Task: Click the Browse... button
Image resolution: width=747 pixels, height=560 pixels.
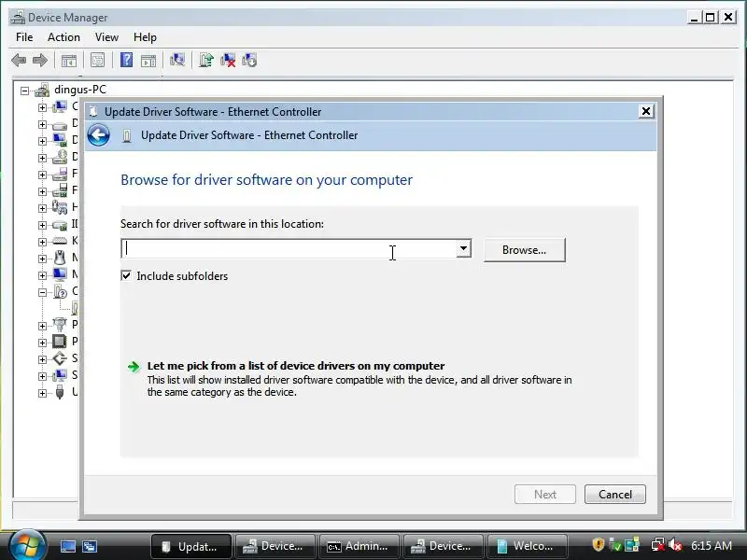Action: coord(525,250)
